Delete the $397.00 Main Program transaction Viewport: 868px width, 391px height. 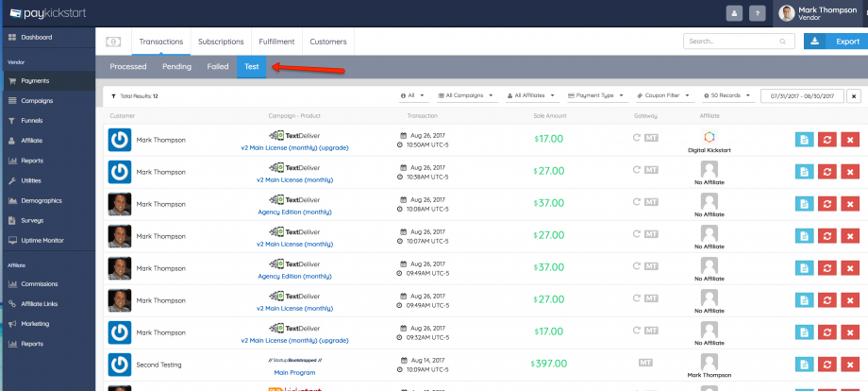point(850,365)
